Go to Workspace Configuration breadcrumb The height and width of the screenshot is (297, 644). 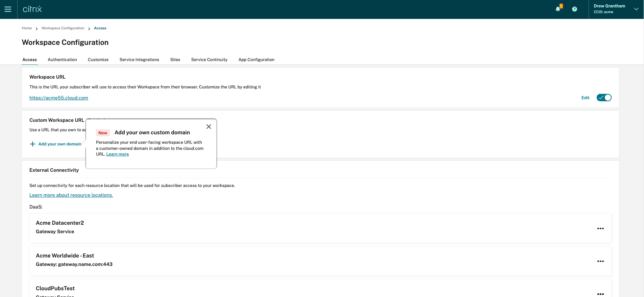63,28
